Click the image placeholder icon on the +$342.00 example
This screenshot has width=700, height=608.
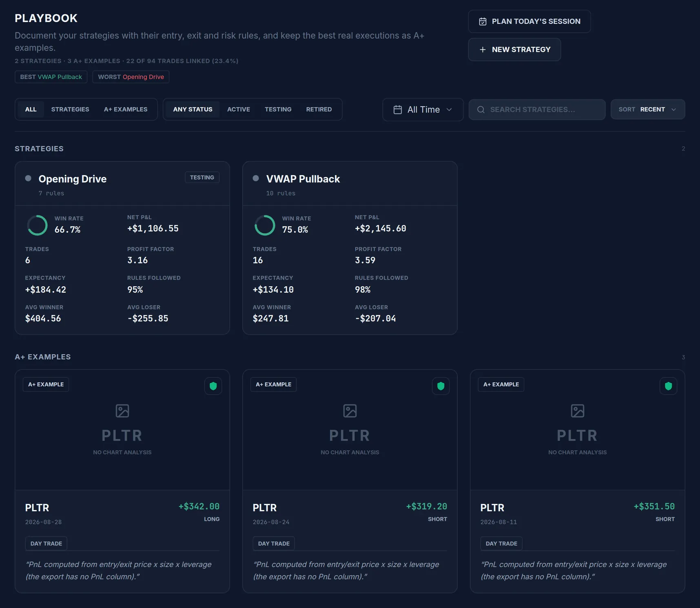point(122,411)
